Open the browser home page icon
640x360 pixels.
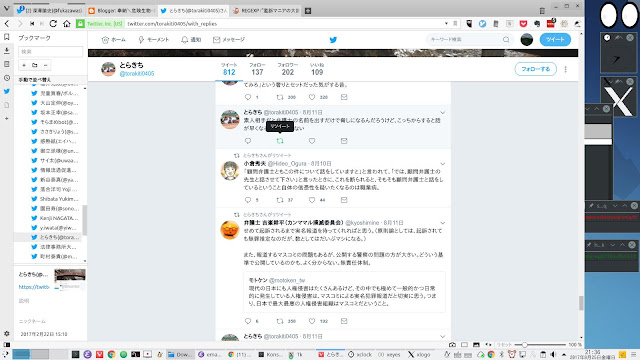coord(67,24)
